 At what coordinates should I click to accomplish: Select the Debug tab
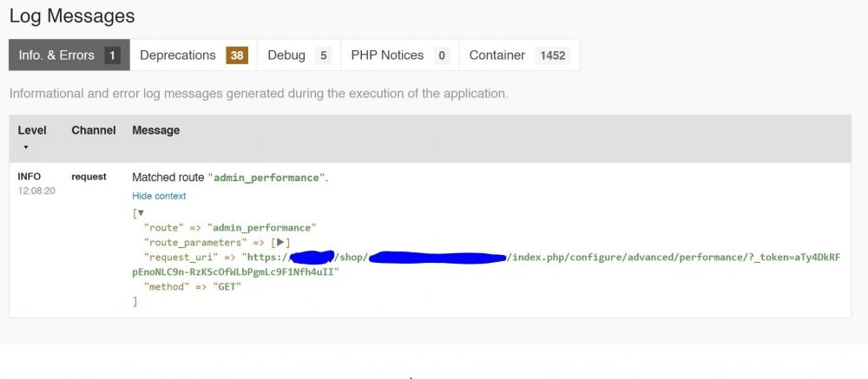coord(286,55)
